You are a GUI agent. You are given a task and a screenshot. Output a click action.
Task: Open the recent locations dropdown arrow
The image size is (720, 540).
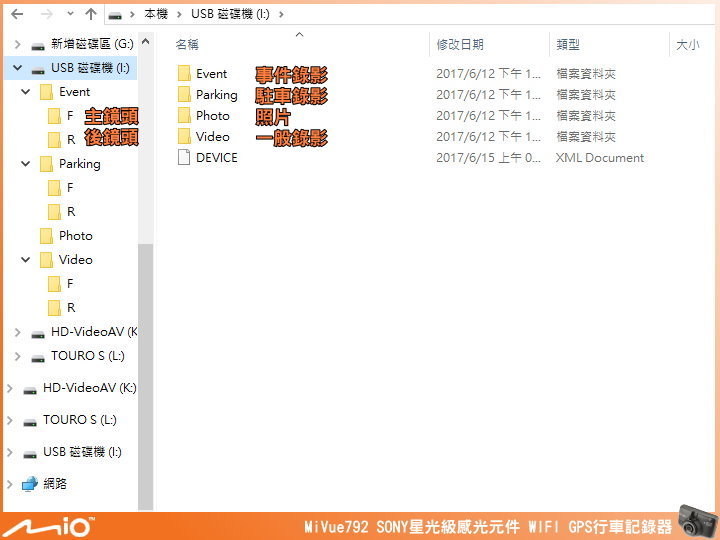[68, 15]
